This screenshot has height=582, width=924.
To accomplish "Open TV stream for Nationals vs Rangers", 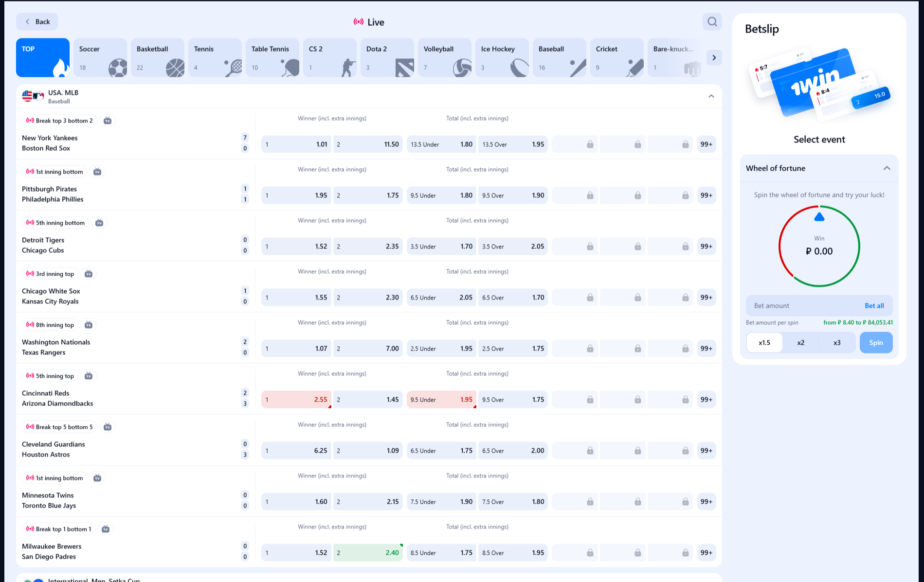I will (x=89, y=325).
